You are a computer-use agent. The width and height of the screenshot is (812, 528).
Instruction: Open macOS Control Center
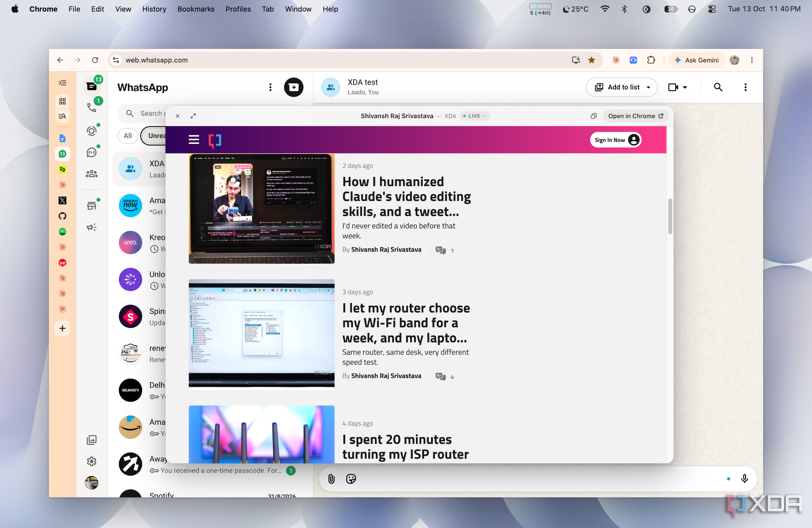pyautogui.click(x=712, y=9)
